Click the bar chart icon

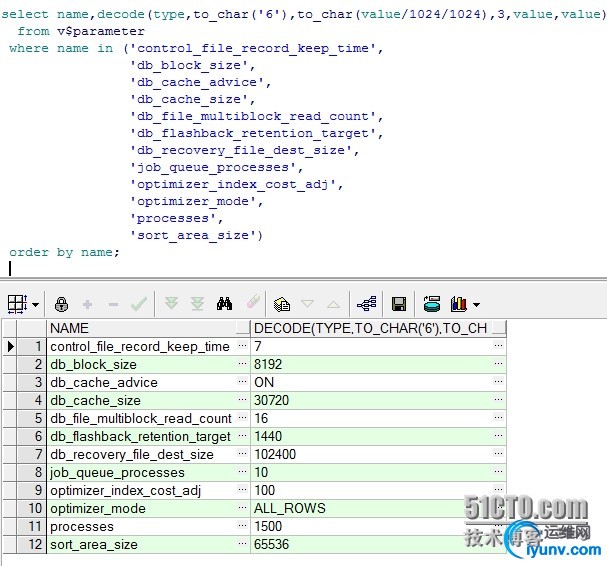(459, 304)
